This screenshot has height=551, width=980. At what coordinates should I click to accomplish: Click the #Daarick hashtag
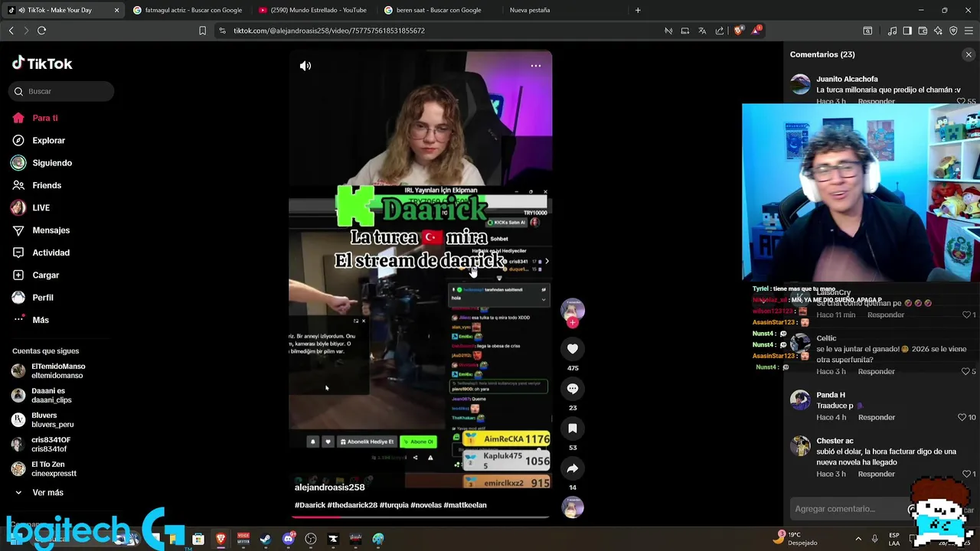point(310,505)
